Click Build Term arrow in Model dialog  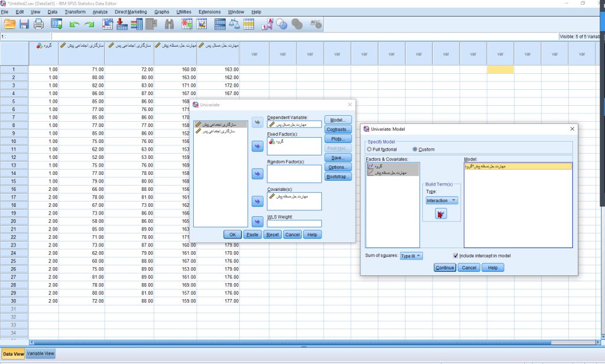441,214
